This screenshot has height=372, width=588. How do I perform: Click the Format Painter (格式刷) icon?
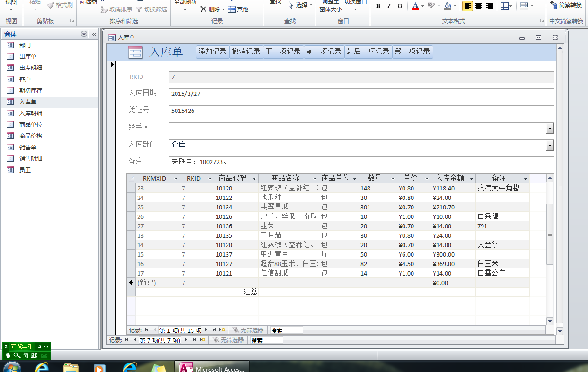tap(51, 5)
